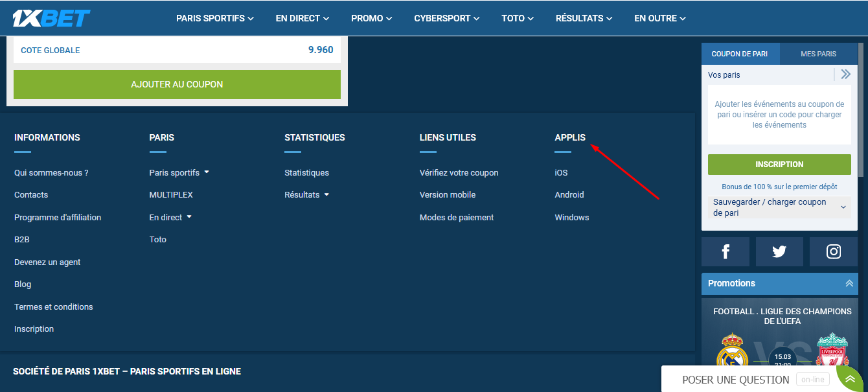Click the LIENS UTILES heading

(448, 137)
